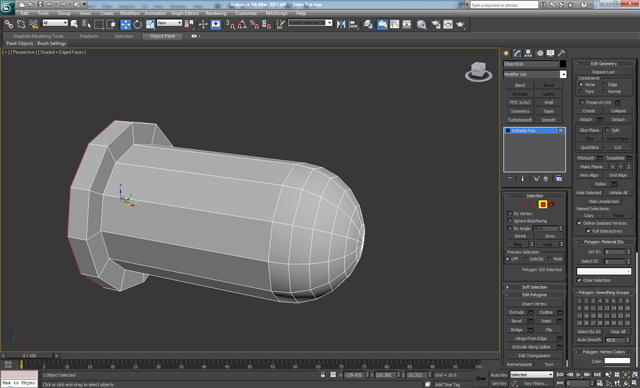Enable the Ignore Backfacing checkbox
Screen dimensions: 640x388
[x=510, y=221]
